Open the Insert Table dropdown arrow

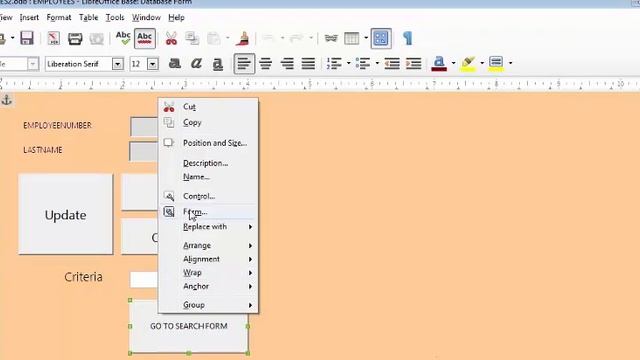(x=366, y=38)
